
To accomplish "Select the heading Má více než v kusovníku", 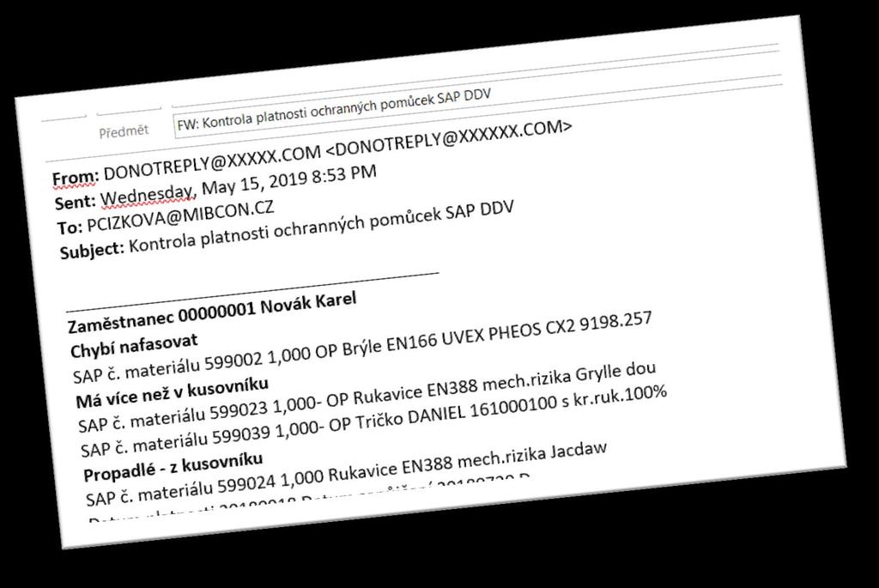I will [172, 391].
